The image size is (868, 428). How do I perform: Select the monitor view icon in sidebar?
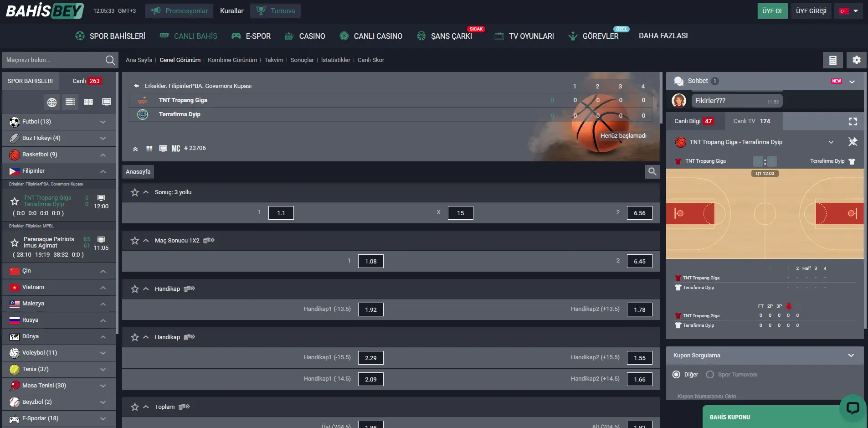[107, 102]
